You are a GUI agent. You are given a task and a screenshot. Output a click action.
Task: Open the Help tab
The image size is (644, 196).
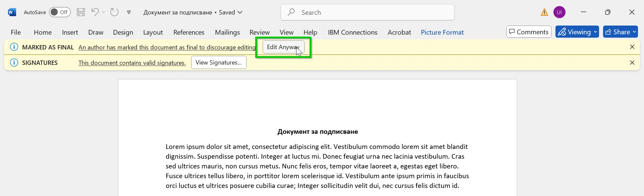click(x=310, y=32)
